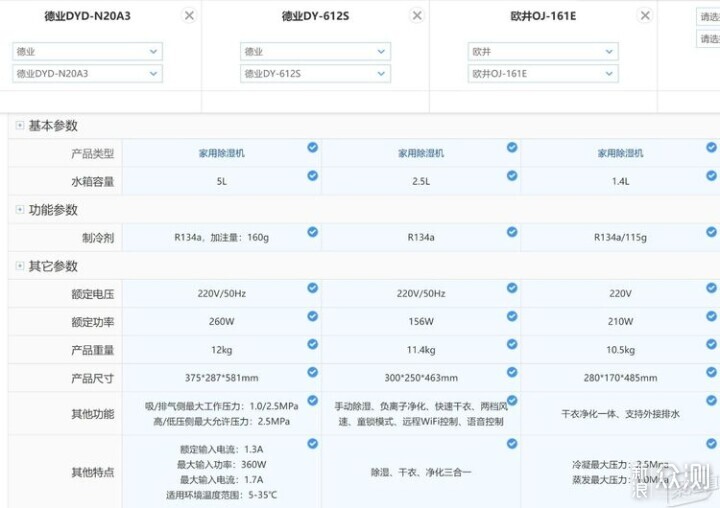Select the 产品重量 row label

(93, 350)
